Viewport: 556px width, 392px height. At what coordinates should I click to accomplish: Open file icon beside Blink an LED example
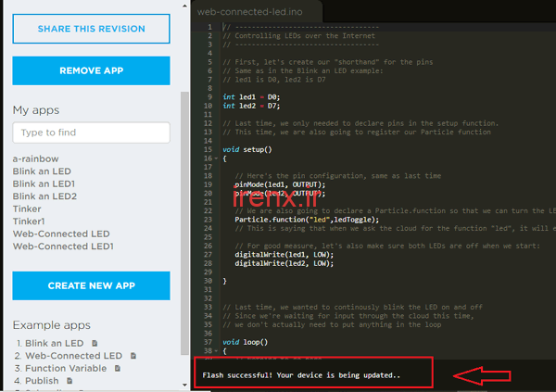pyautogui.click(x=94, y=344)
